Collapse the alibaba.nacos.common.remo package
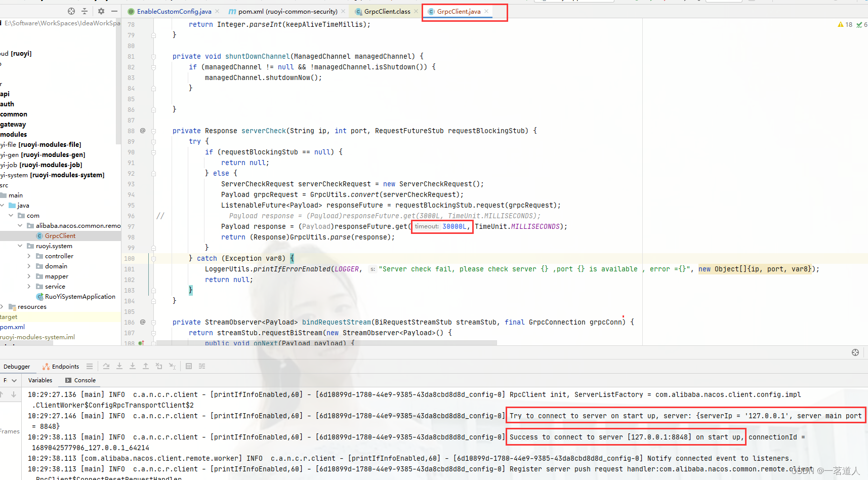This screenshot has width=868, height=480. (20, 226)
